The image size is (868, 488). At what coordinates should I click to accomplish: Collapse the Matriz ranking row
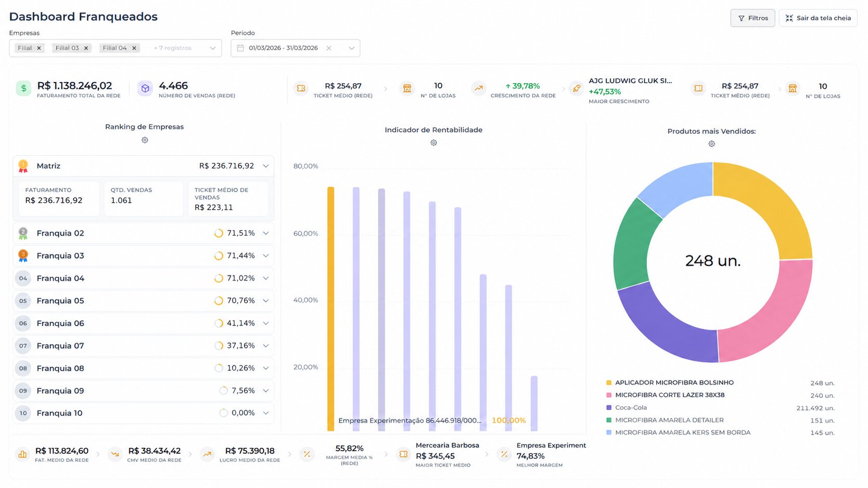click(x=266, y=166)
